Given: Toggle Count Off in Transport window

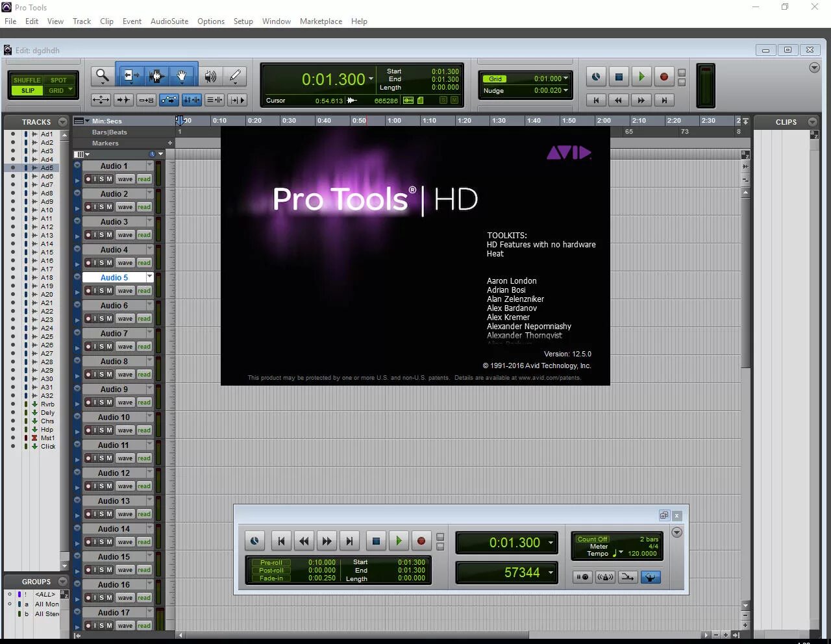Looking at the screenshot, I should [x=592, y=539].
